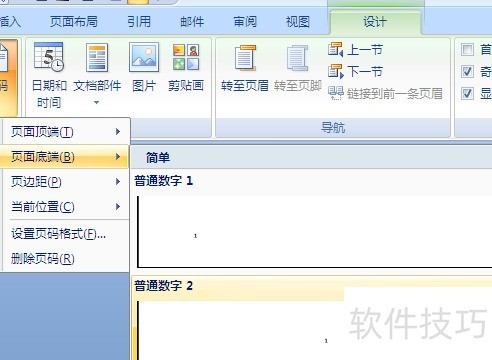Select 页面底端(B) menu item
Screen dimensions: 492x360
click(65, 156)
